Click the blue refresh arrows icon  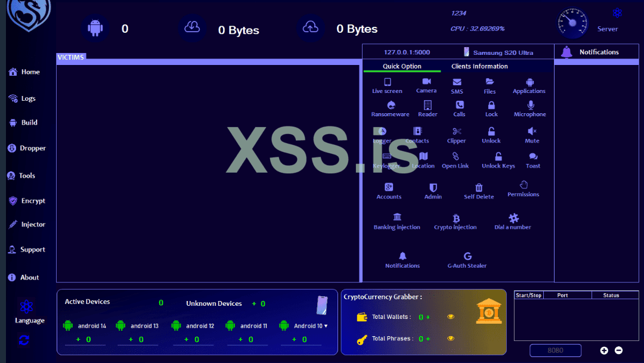[x=24, y=340]
